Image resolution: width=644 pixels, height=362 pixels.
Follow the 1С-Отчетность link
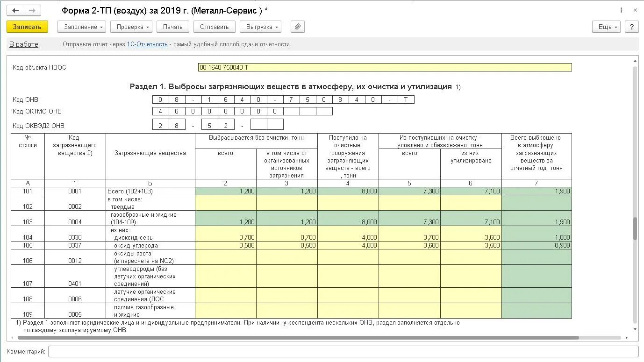[x=147, y=44]
